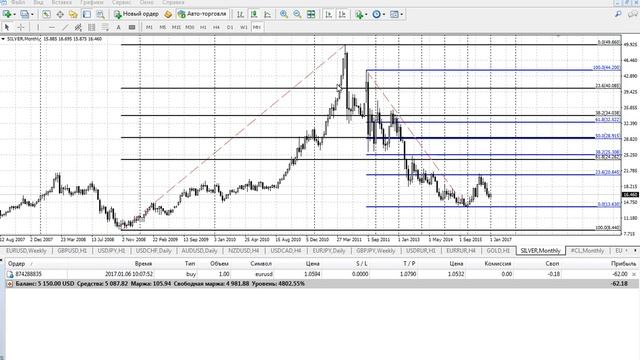Tile chart windows with grid icon
The width and height of the screenshot is (640, 360).
pos(311,14)
